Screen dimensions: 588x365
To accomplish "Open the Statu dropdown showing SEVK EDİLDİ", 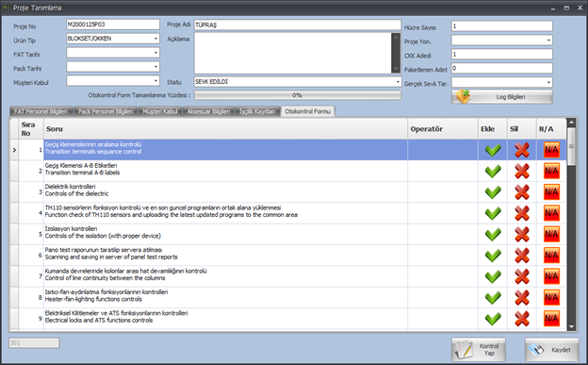I will (398, 82).
